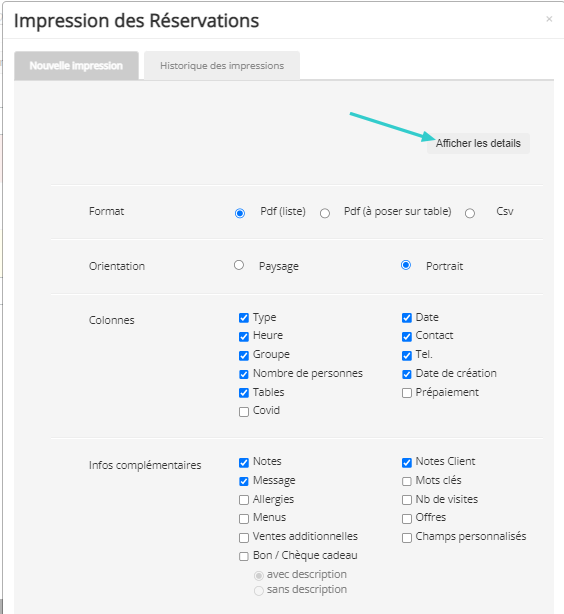Viewport: 564px width, 614px height.
Task: Choose the Csv format option
Action: 470,213
